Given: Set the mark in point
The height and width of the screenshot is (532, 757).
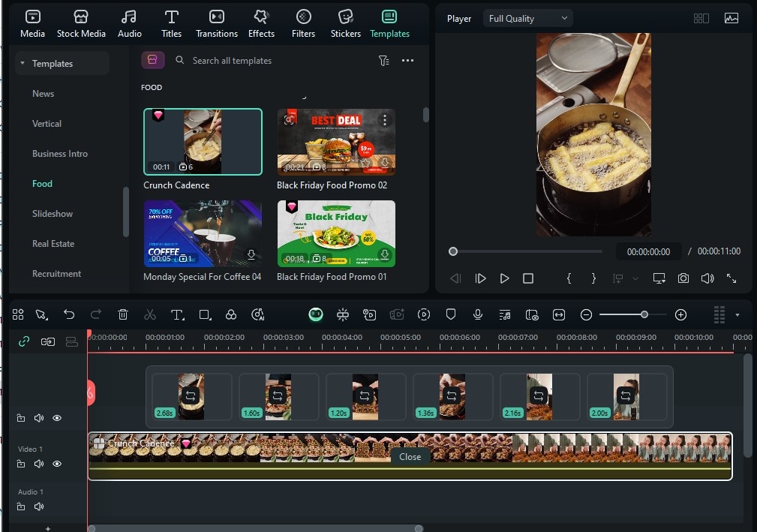Looking at the screenshot, I should click(569, 278).
